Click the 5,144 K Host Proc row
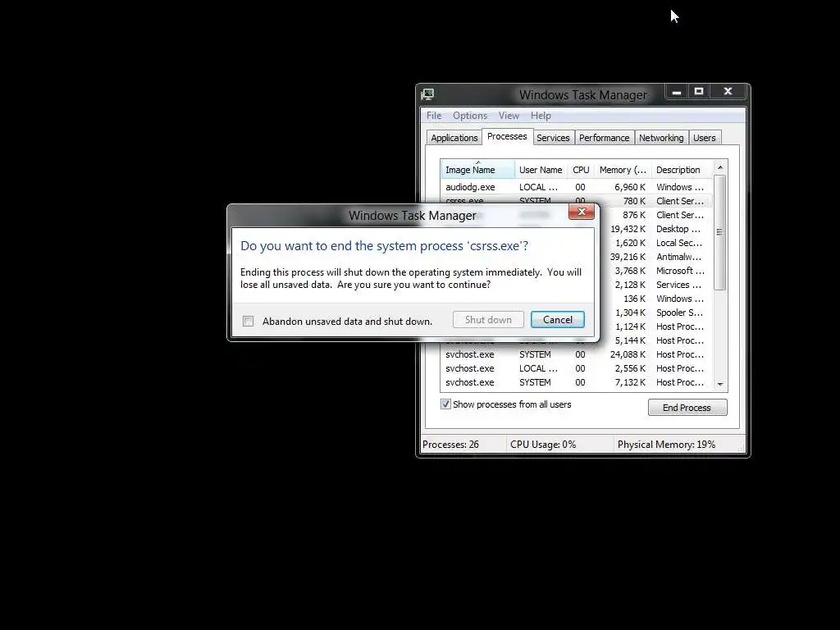The image size is (840, 630). [x=657, y=340]
